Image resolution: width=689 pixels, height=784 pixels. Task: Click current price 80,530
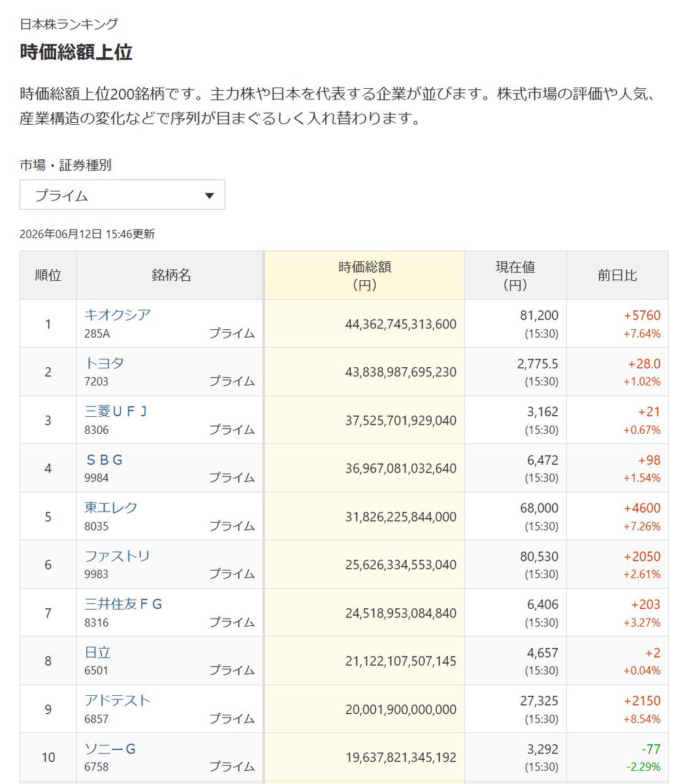(x=539, y=557)
